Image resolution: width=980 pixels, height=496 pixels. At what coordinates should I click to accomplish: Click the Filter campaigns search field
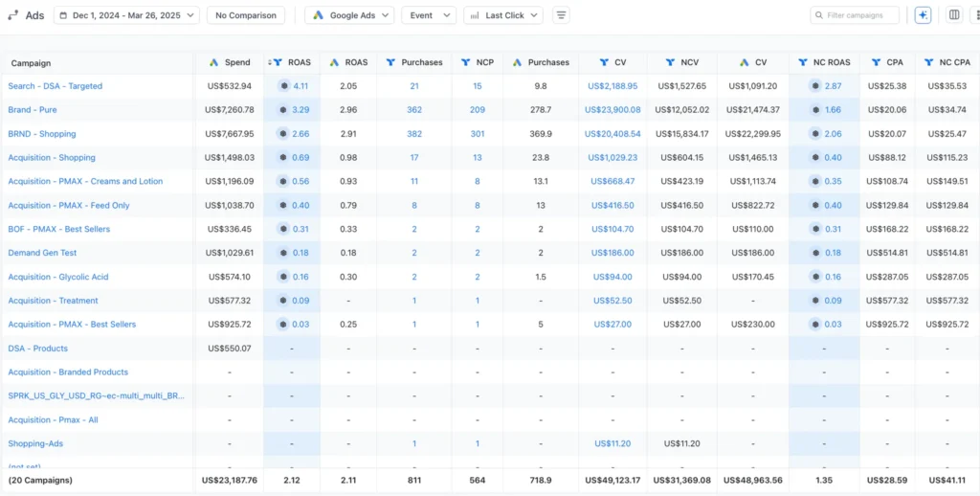855,15
